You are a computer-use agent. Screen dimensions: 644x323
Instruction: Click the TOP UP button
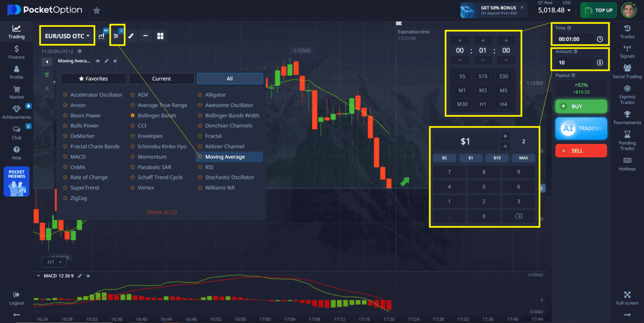pyautogui.click(x=598, y=10)
